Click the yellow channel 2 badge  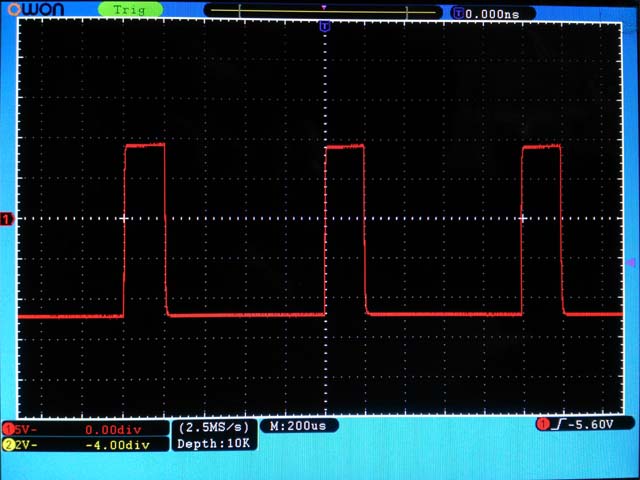8,445
